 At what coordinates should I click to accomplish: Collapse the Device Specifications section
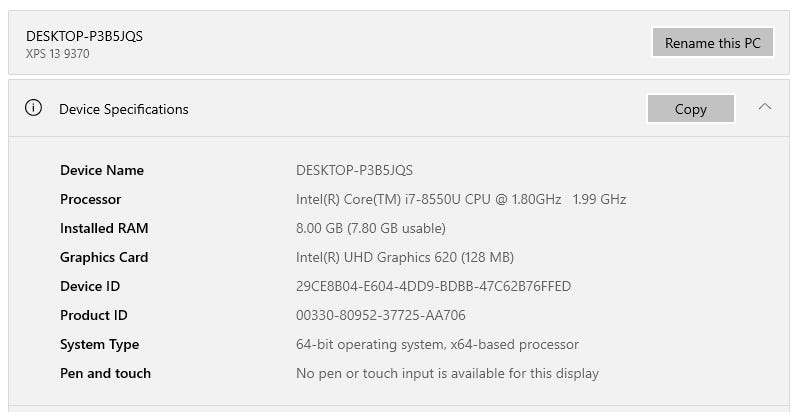(765, 106)
